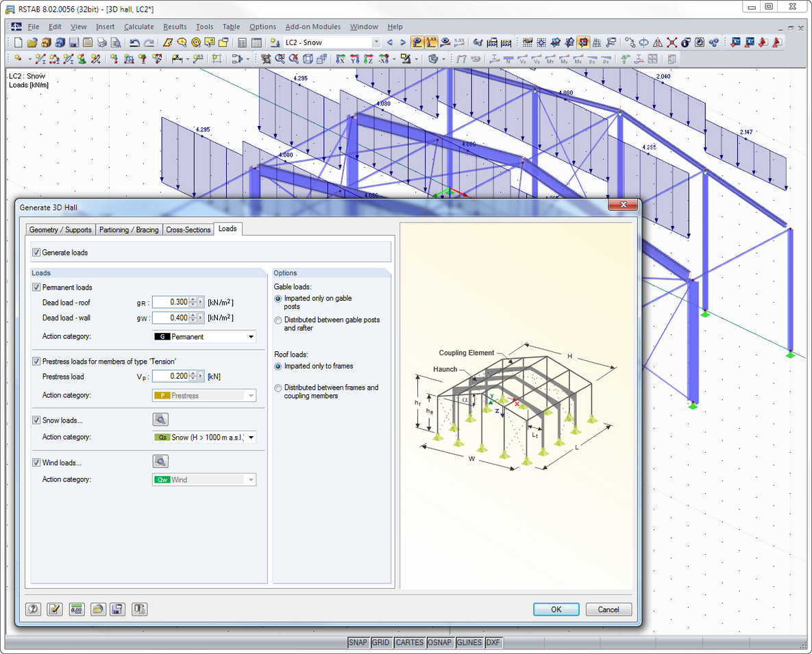Switch to the Cross-Sections tab
Viewport: 812px width, 654px height.
(x=188, y=229)
